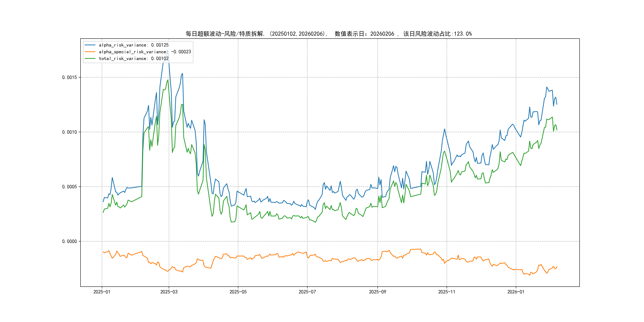This screenshot has height=322, width=644.
Task: Click the rightmost endpoint of the orange line
Action: click(557, 267)
